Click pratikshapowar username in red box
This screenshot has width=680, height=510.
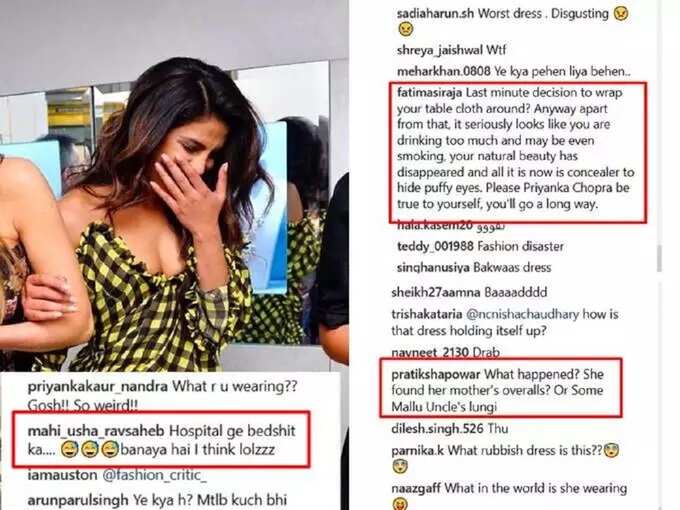click(x=435, y=374)
